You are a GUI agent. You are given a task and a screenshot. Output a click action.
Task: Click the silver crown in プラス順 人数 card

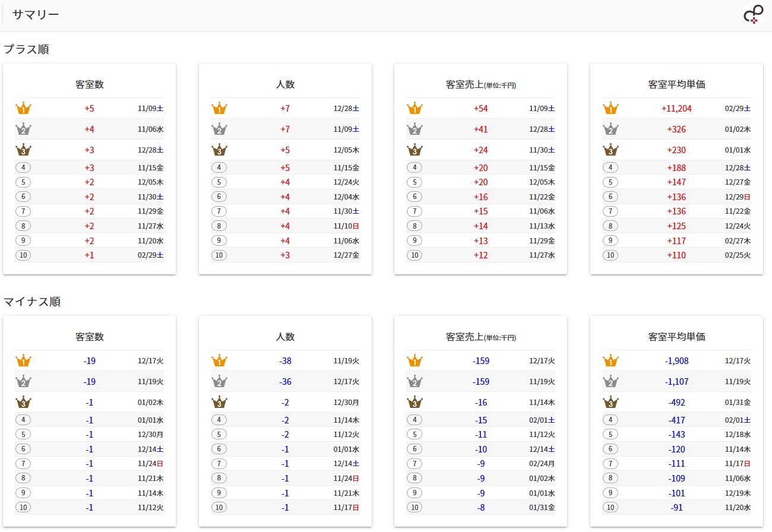pyautogui.click(x=219, y=129)
